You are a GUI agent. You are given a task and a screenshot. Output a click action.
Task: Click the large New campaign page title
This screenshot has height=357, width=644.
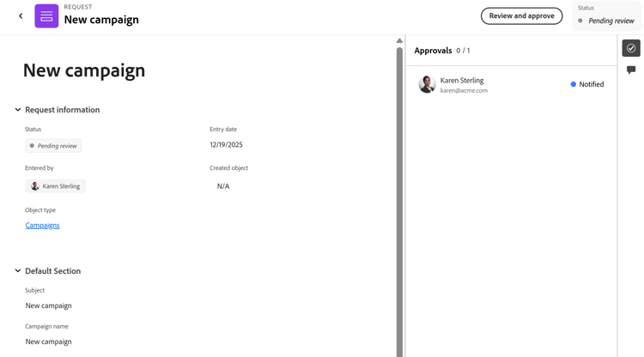[x=84, y=70]
